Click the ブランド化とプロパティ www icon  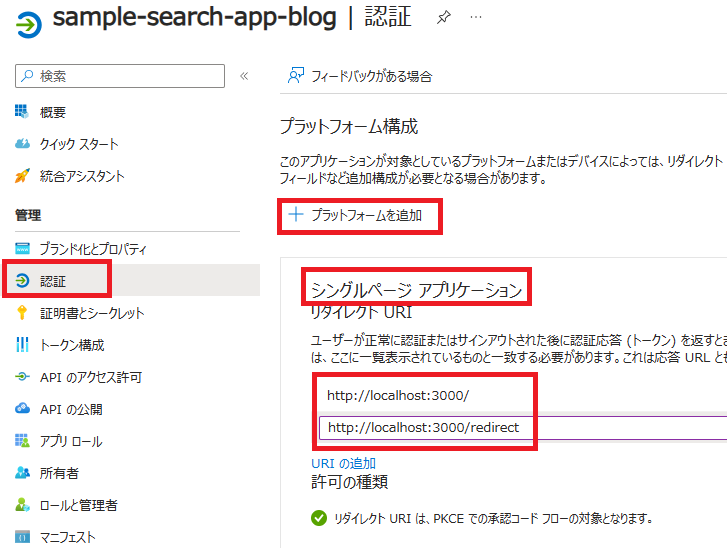click(22, 249)
